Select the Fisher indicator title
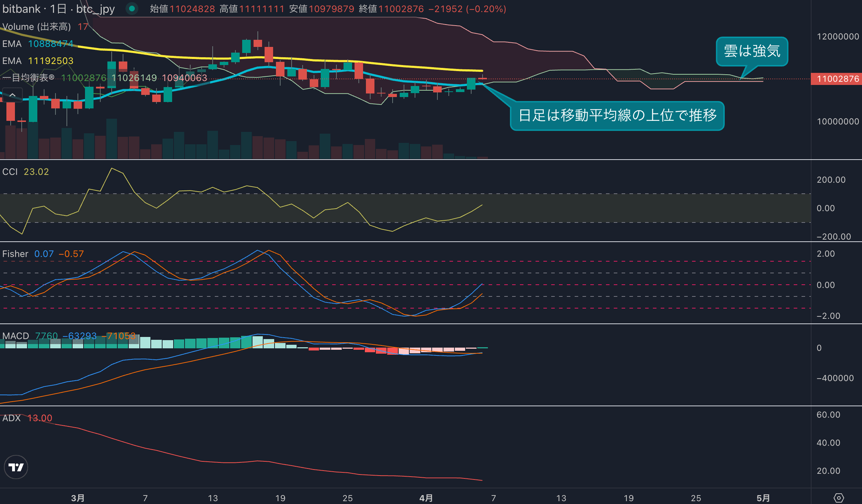Viewport: 862px width, 504px height. tap(15, 254)
